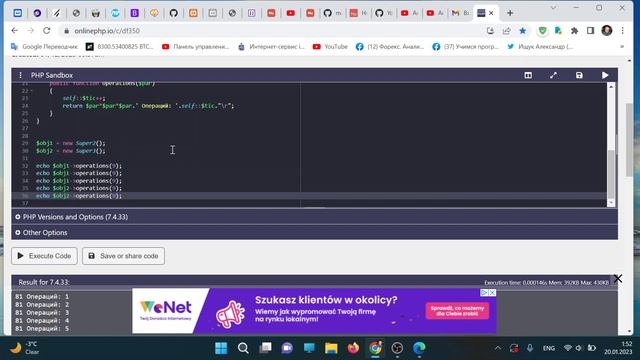Image resolution: width=640 pixels, height=360 pixels.
Task: Open the (37) Учимся прогр... bookmark
Action: tap(466, 47)
